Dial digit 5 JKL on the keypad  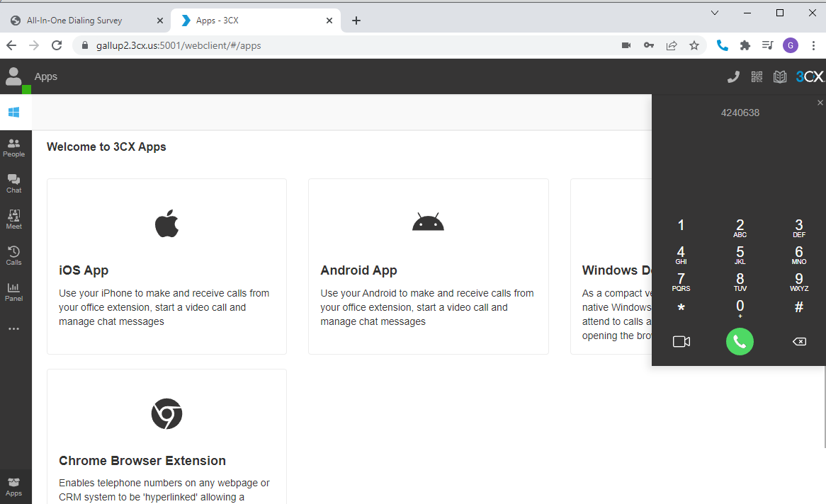coord(740,255)
